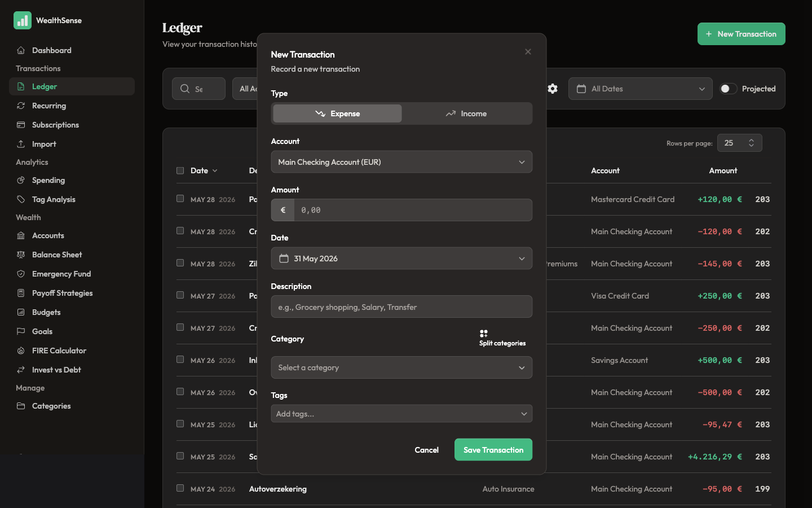The width and height of the screenshot is (812, 508).
Task: Click the euro currency symbol in Amount
Action: 283,210
